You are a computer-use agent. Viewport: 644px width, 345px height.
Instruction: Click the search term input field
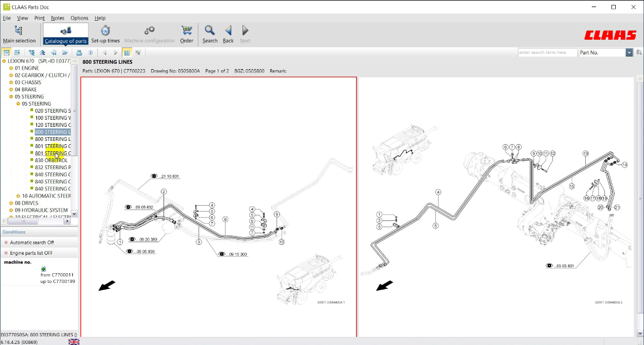click(547, 53)
